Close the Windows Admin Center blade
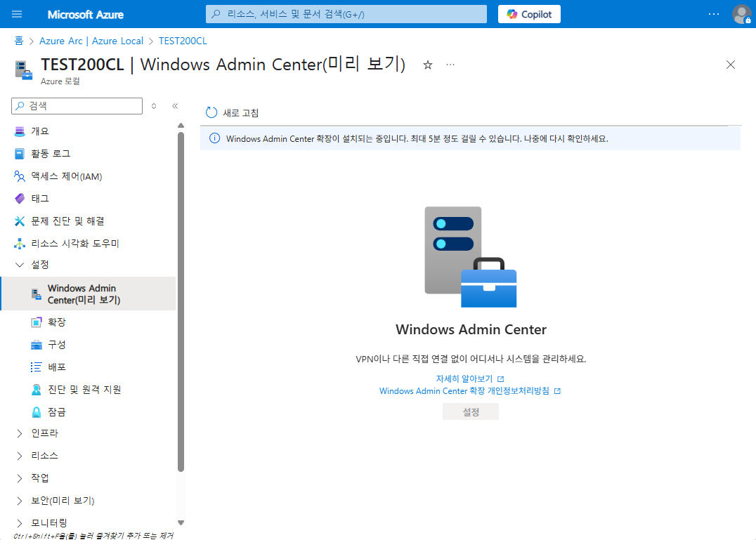The height and width of the screenshot is (540, 756). [731, 65]
